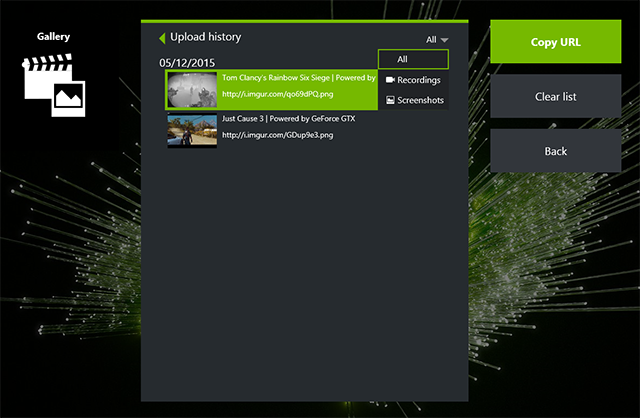Viewport: 640px width, 418px height.
Task: Select the All filter option
Action: tap(413, 59)
